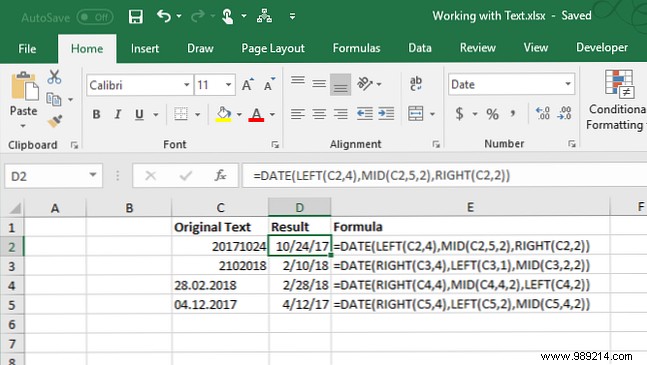Align text left

[298, 114]
